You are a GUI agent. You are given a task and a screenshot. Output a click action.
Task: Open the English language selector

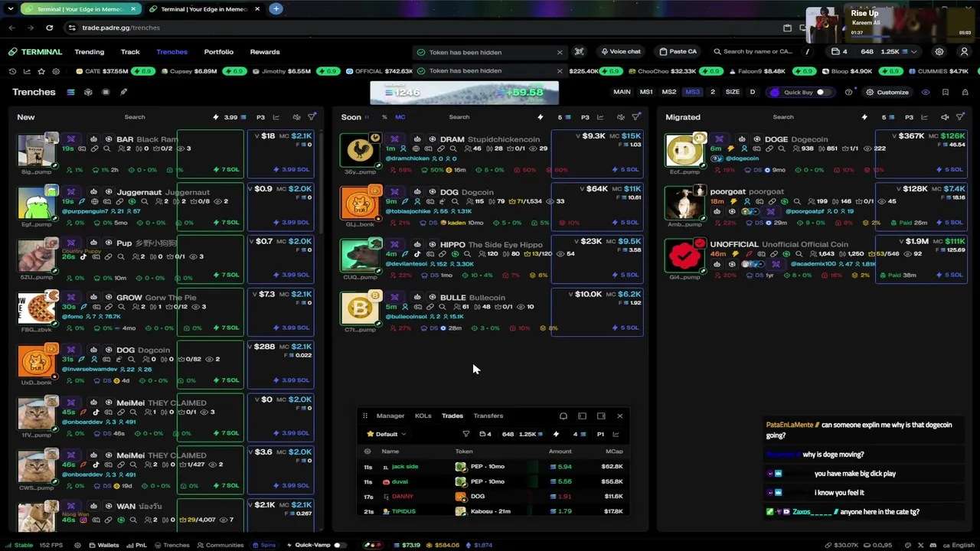[x=958, y=545]
